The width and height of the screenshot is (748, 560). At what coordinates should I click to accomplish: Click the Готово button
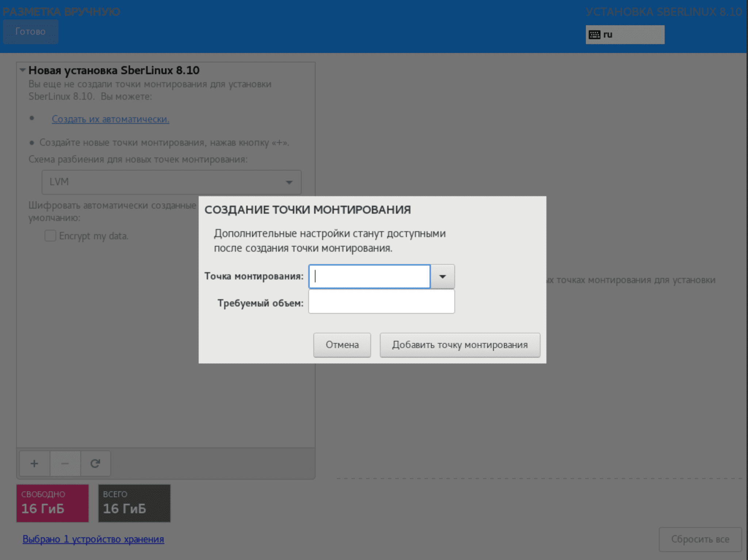coord(30,32)
